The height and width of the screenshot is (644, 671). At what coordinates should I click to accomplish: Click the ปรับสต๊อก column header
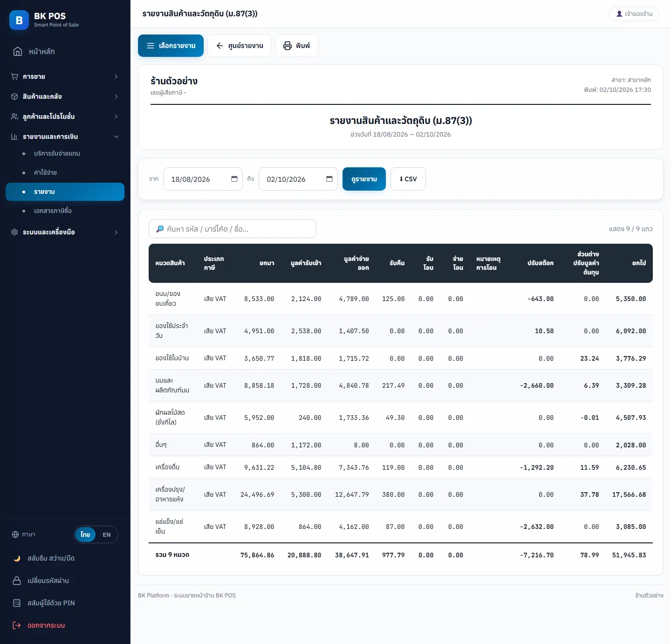click(x=541, y=263)
